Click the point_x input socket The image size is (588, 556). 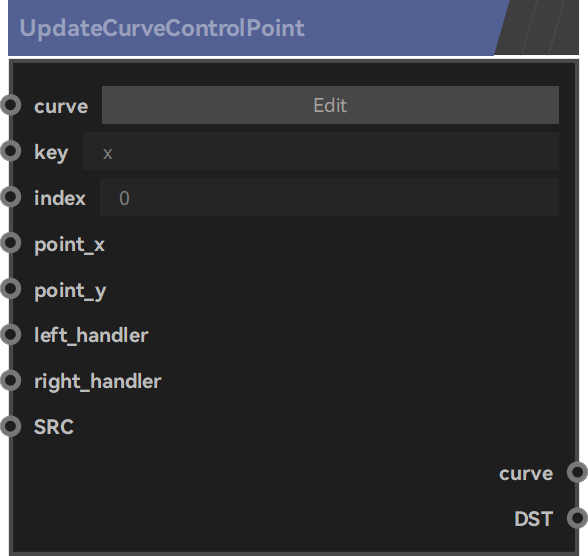coord(10,243)
